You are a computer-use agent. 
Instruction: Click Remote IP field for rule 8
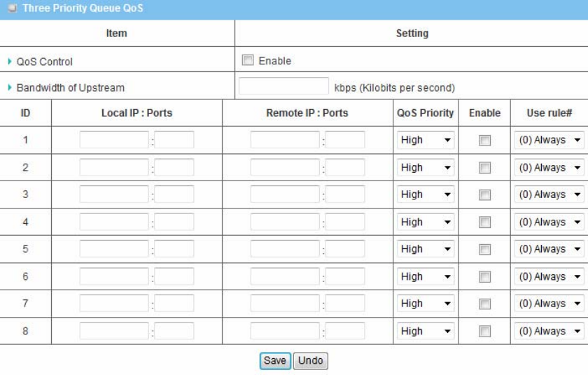(x=285, y=331)
